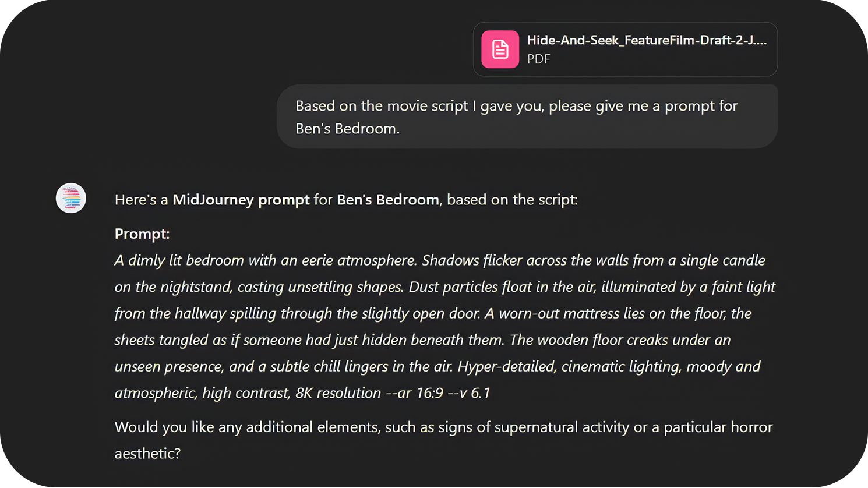Click the final word "aesthetic?"

[147, 454]
